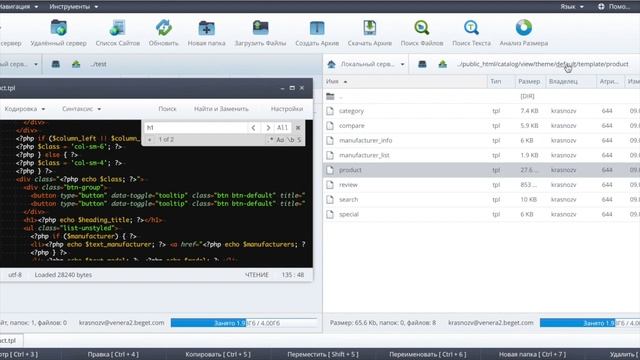Click the green home folder icon in left panel path bar
The image size is (640, 360).
point(76,64)
